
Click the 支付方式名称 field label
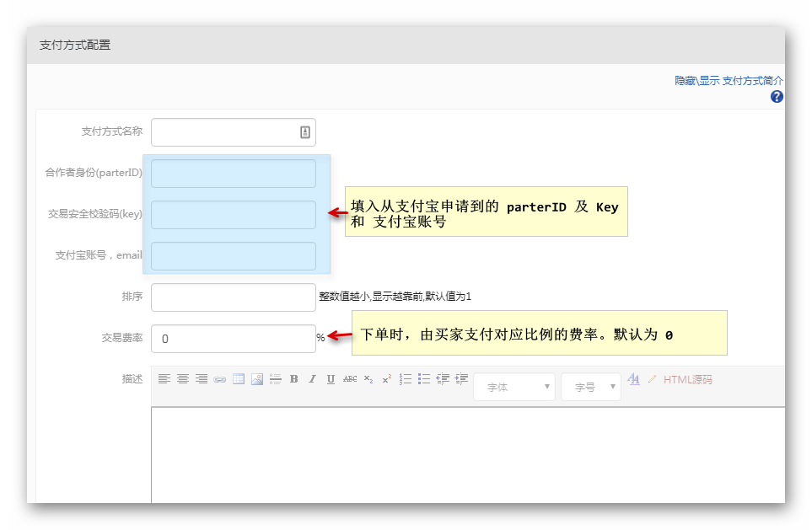pyautogui.click(x=112, y=131)
